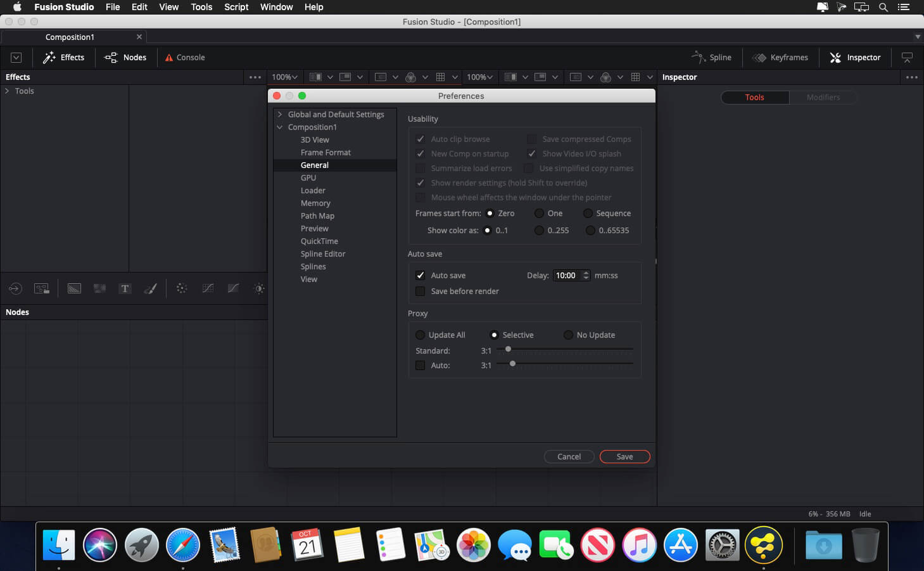924x571 pixels.
Task: Select the Background tool icon
Action: [74, 289]
